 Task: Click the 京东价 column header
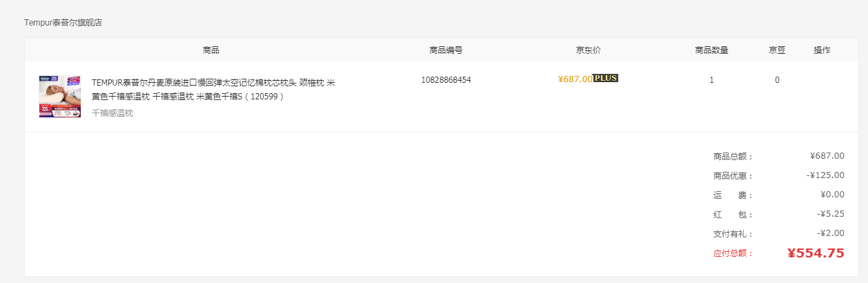(589, 50)
